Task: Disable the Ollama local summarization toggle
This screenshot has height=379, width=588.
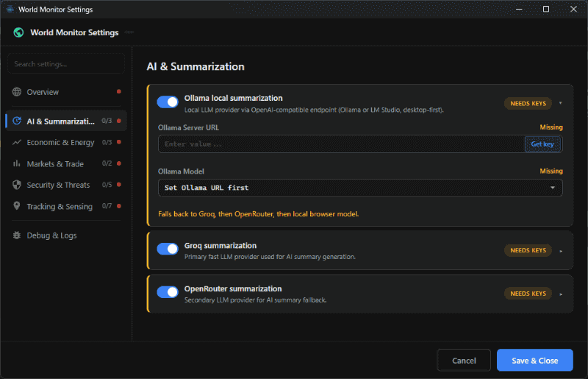Action: (x=168, y=102)
